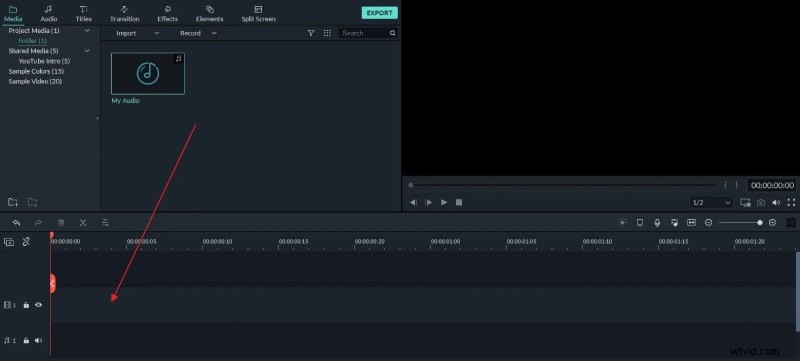Screen dimensions: 800x361
Task: Toggle the timeline track view columns icon
Action: click(x=791, y=223)
